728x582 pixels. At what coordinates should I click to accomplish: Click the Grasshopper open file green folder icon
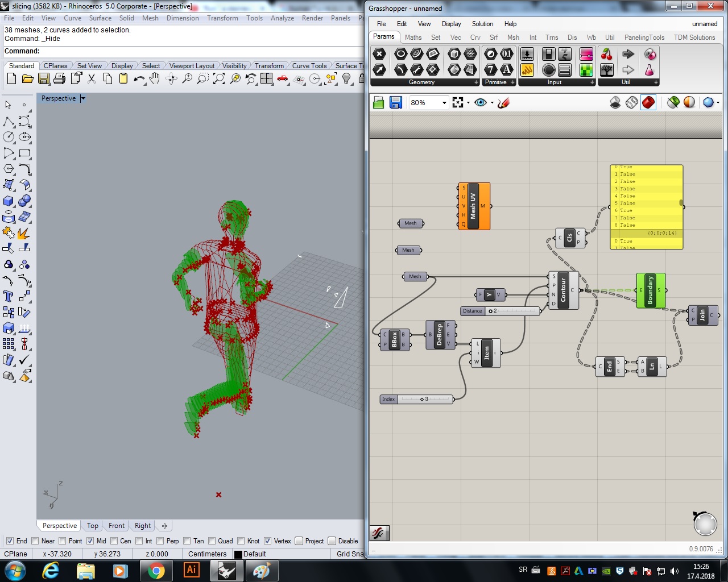click(379, 102)
